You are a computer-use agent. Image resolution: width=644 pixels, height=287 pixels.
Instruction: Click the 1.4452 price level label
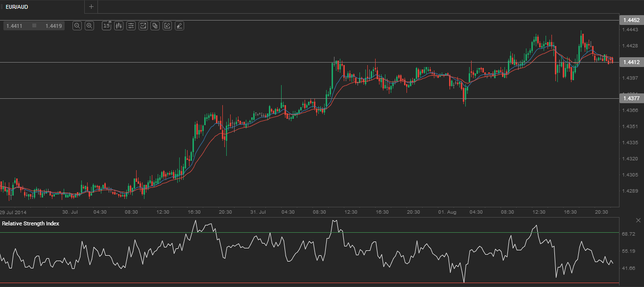(630, 20)
